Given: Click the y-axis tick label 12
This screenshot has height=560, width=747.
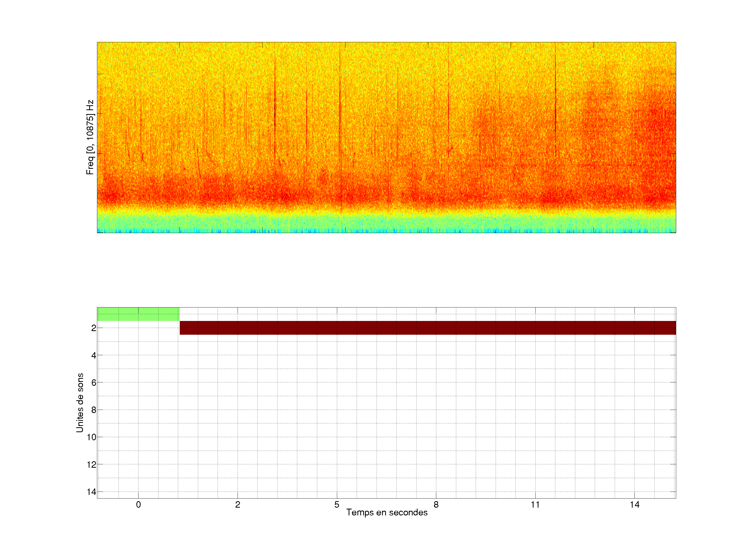Looking at the screenshot, I should [x=92, y=465].
